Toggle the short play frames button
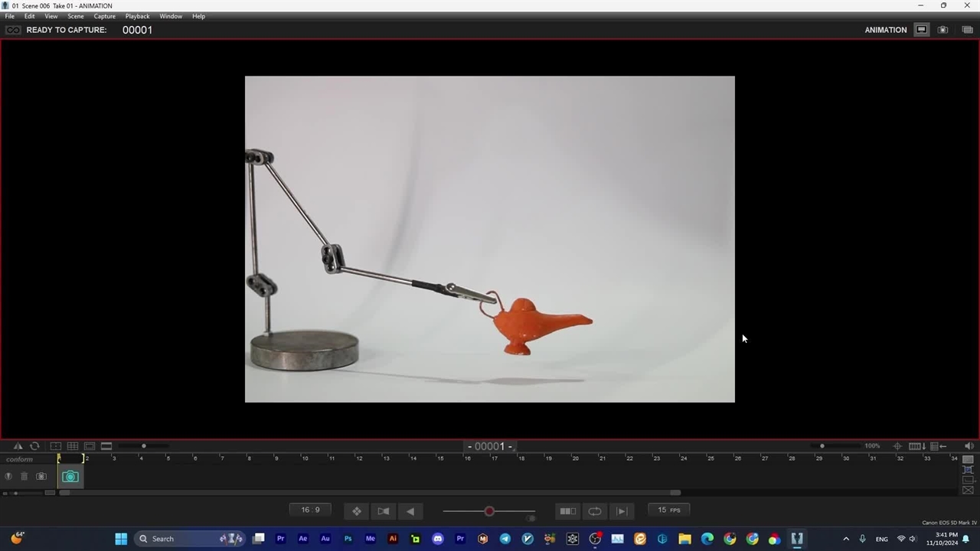The height and width of the screenshot is (551, 980). pos(567,511)
